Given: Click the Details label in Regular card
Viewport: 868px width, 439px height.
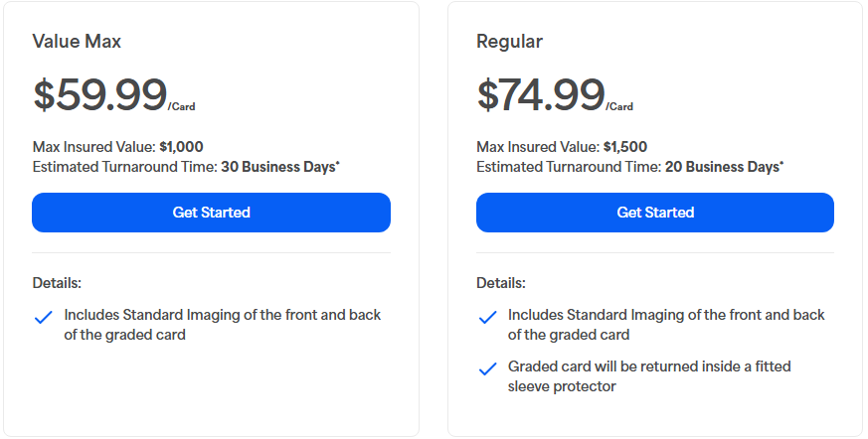Looking at the screenshot, I should (x=501, y=283).
